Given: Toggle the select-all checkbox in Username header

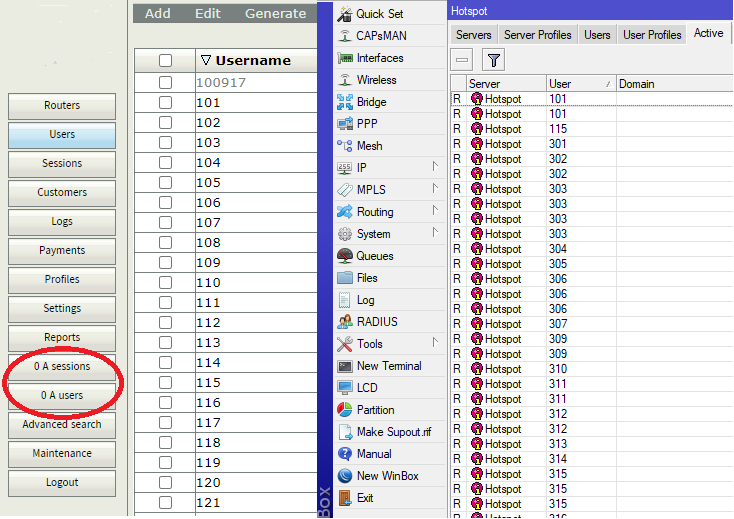Looking at the screenshot, I should coord(165,60).
